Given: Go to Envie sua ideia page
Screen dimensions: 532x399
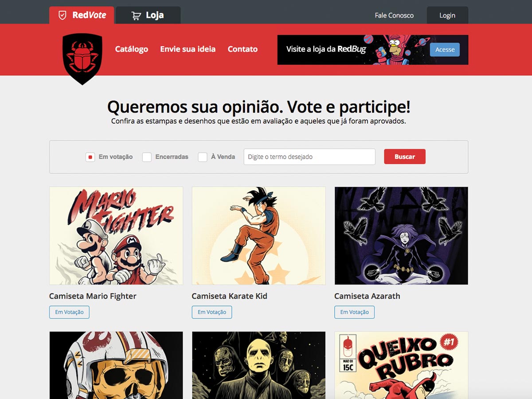Looking at the screenshot, I should 188,49.
